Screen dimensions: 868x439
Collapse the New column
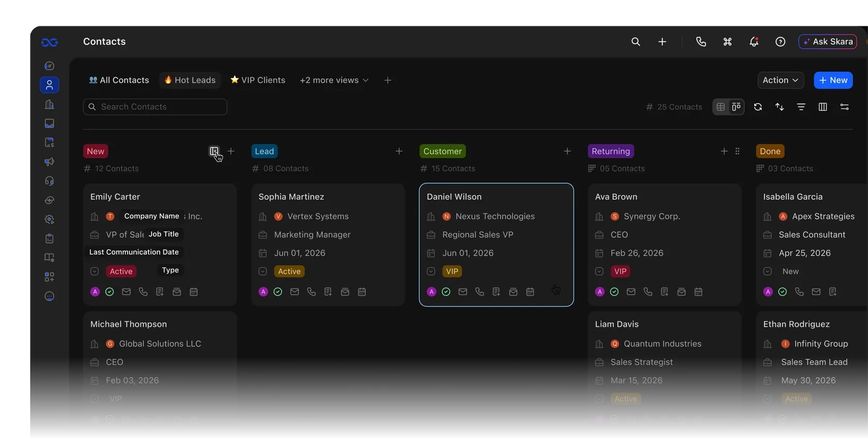[214, 151]
